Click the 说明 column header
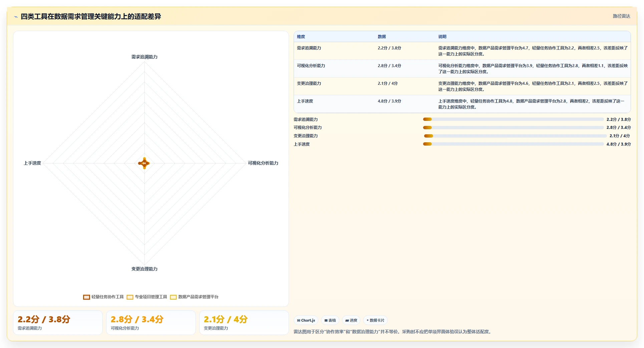 [x=442, y=37]
